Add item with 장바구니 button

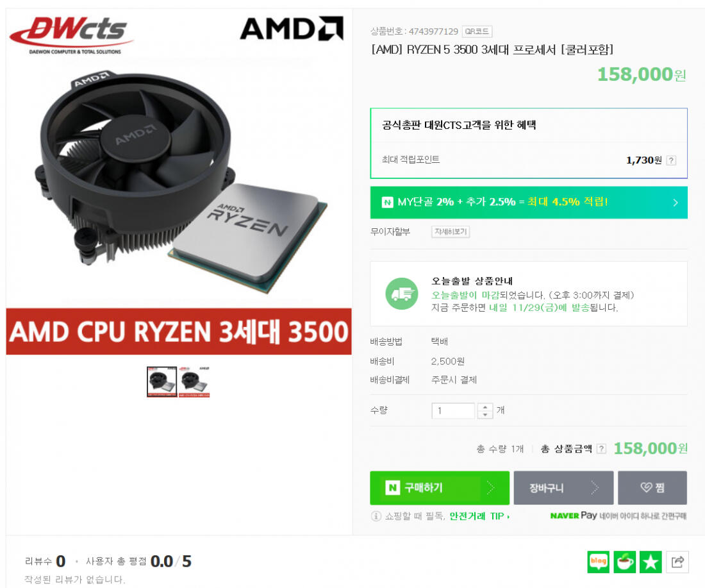(x=563, y=488)
